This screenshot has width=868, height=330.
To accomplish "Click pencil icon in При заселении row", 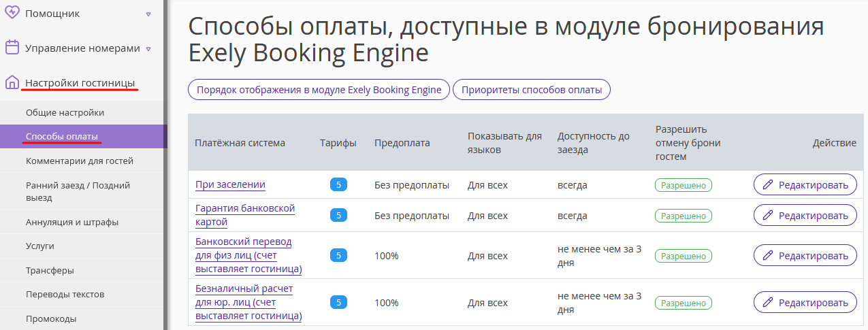I will pyautogui.click(x=768, y=184).
